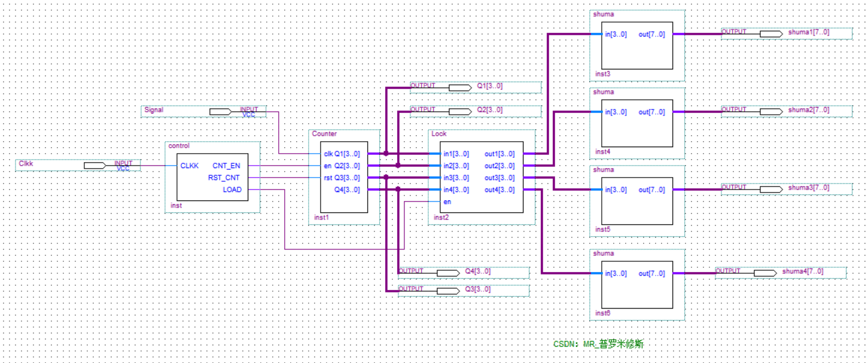Screen dimensions: 868x363
Task: Click the out[7..0] port of inst4
Action: 652,111
